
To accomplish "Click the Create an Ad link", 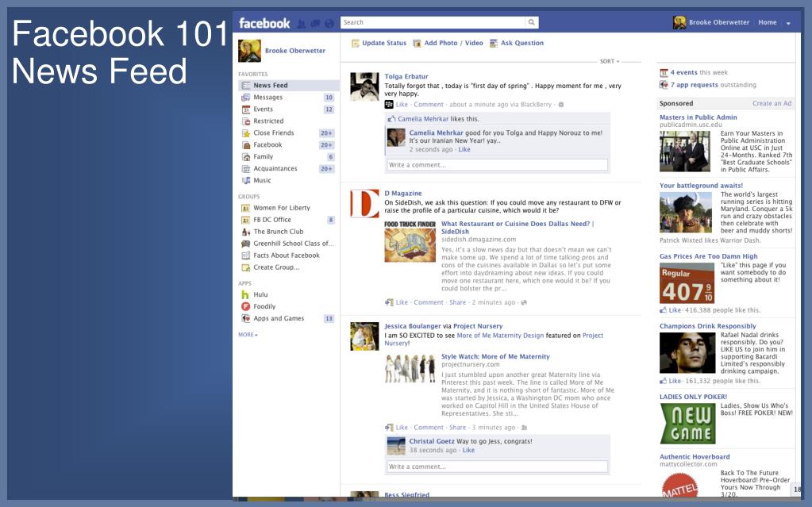I will tap(772, 104).
